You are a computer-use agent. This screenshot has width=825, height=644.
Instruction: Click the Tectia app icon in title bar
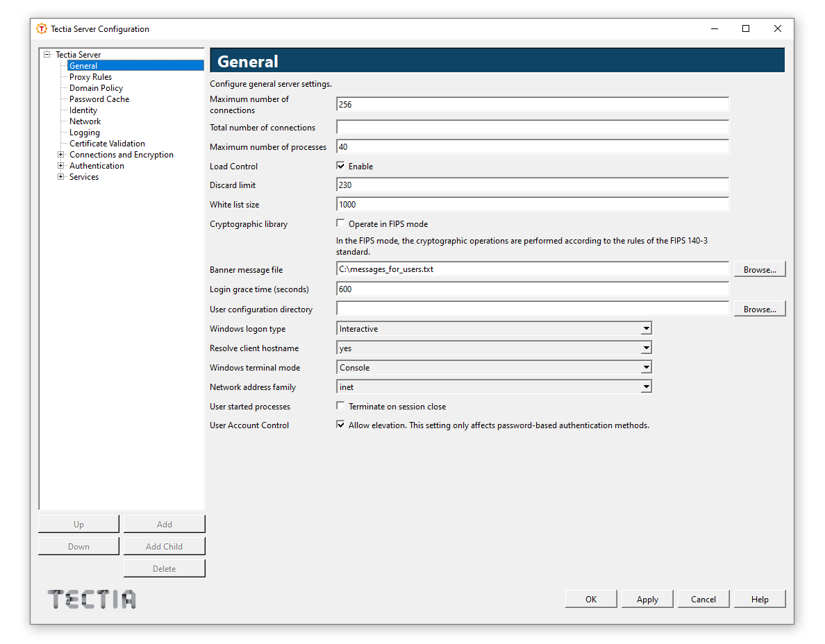pos(42,29)
